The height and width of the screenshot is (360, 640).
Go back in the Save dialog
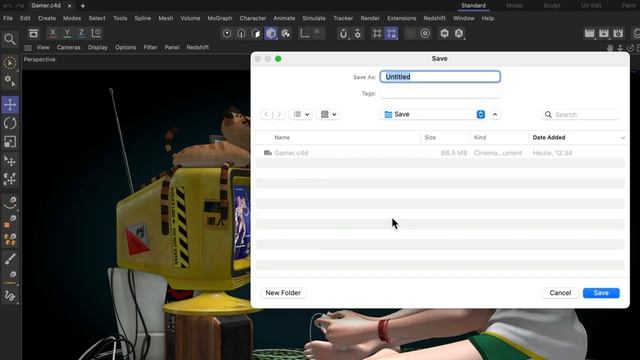click(266, 114)
